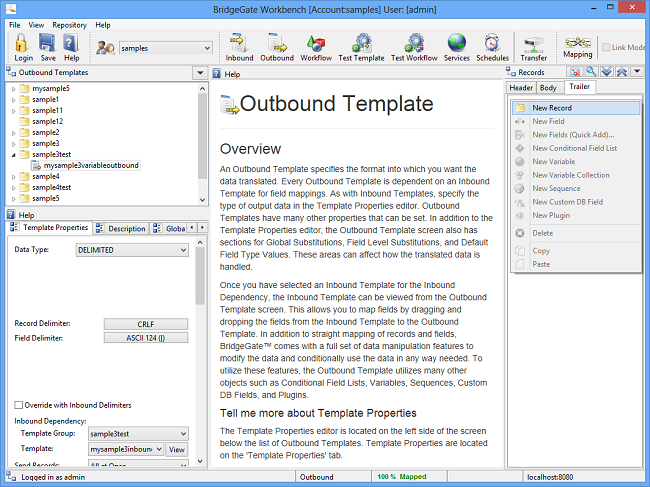
Task: Select the Trailer tab
Action: pos(580,87)
